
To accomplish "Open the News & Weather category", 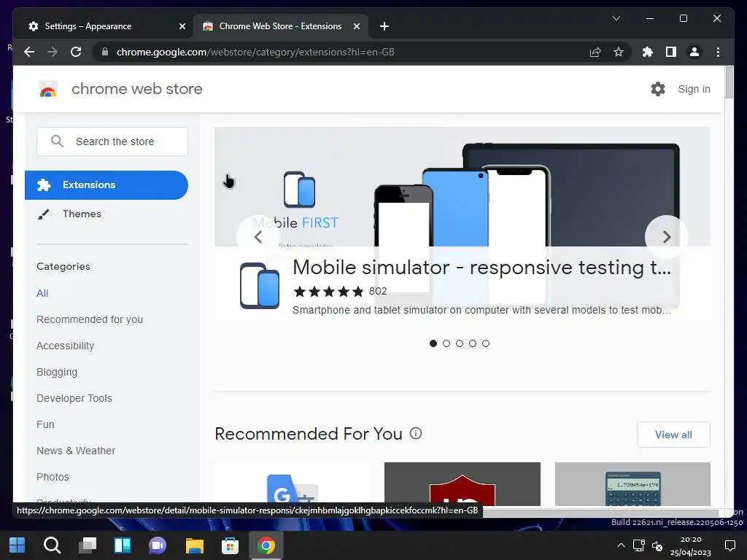I will pyautogui.click(x=76, y=451).
